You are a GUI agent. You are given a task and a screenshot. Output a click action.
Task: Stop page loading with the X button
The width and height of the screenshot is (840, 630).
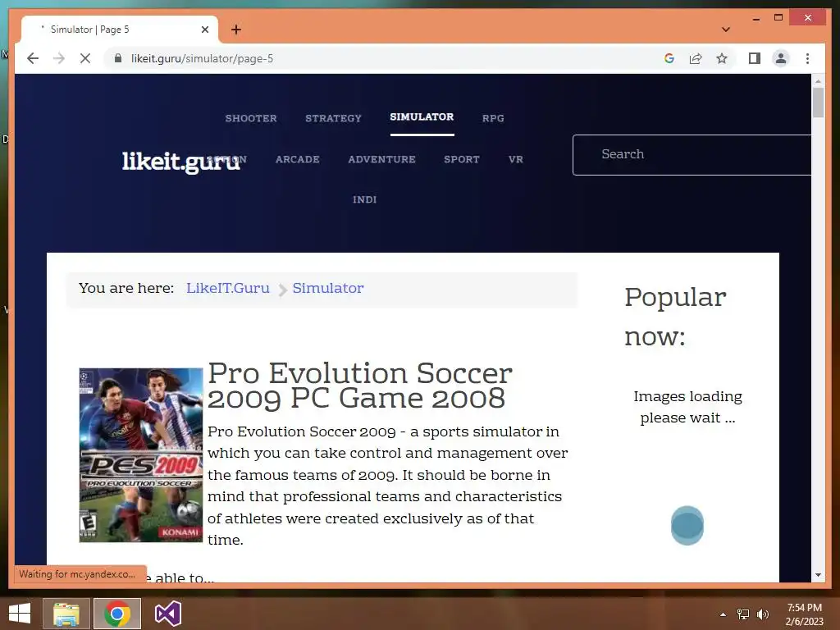pyautogui.click(x=85, y=58)
